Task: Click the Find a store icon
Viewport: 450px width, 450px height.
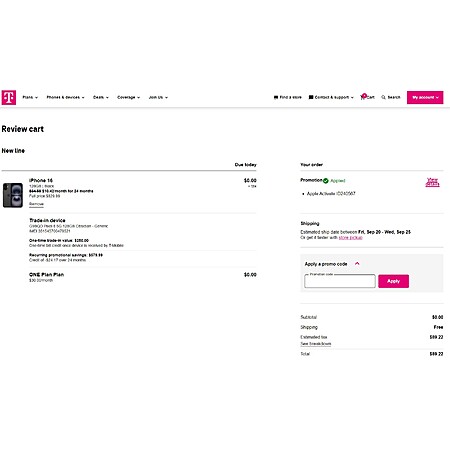Action: pyautogui.click(x=276, y=97)
